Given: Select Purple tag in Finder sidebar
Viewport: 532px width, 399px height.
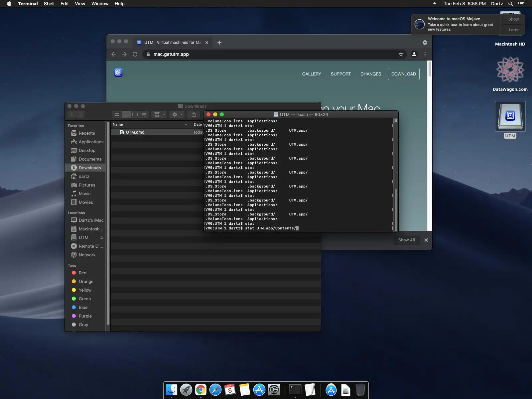Looking at the screenshot, I should [x=86, y=316].
